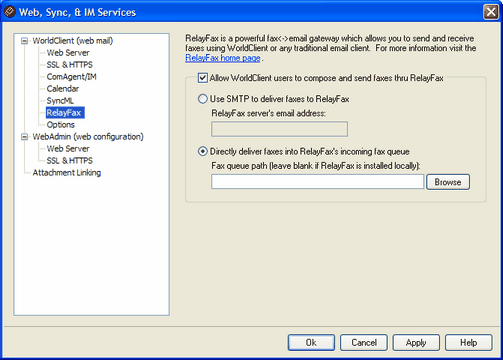Close the Web, Sync, & IM Services dialog
Viewport: 503px width, 360px height.
491,12
